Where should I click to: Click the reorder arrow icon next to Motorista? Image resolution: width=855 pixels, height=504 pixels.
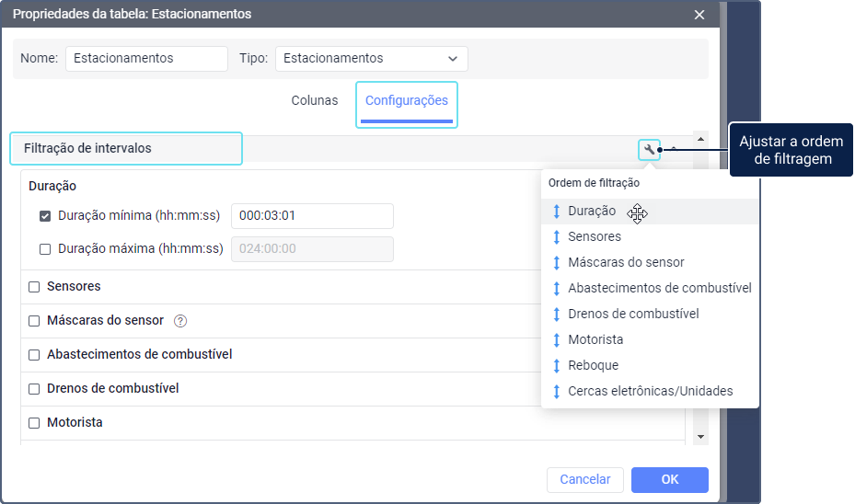point(556,339)
